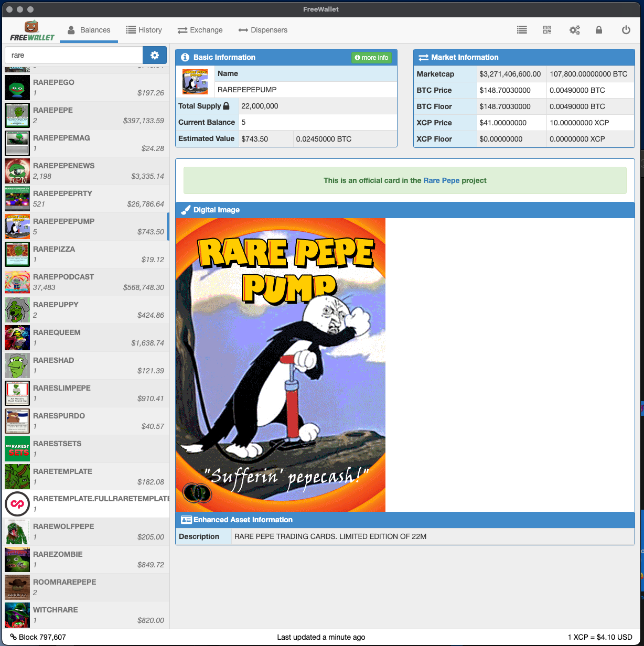
Task: Open the Rare Pepe project link
Action: (442, 180)
